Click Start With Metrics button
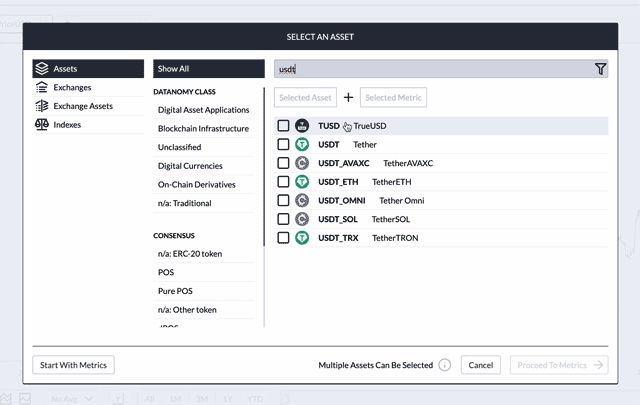 pyautogui.click(x=73, y=365)
